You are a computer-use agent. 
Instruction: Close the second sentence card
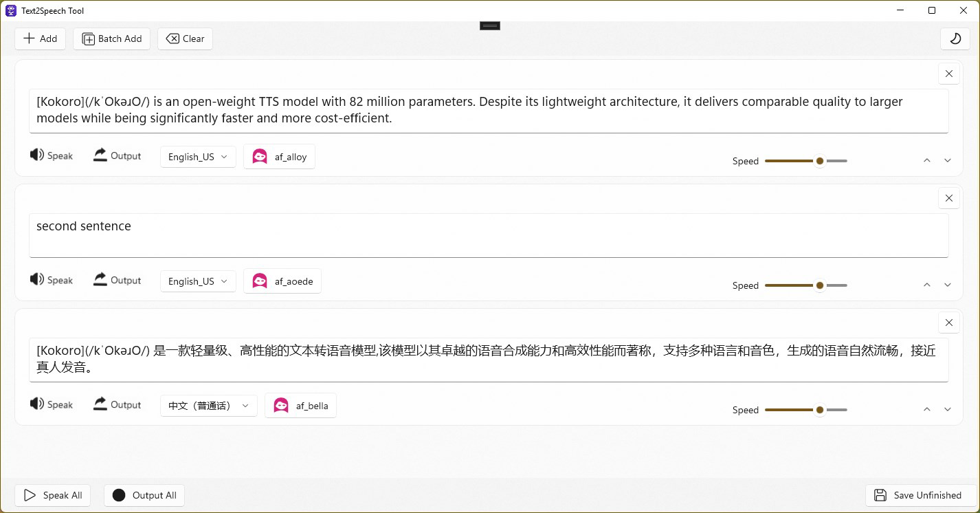[x=948, y=198]
